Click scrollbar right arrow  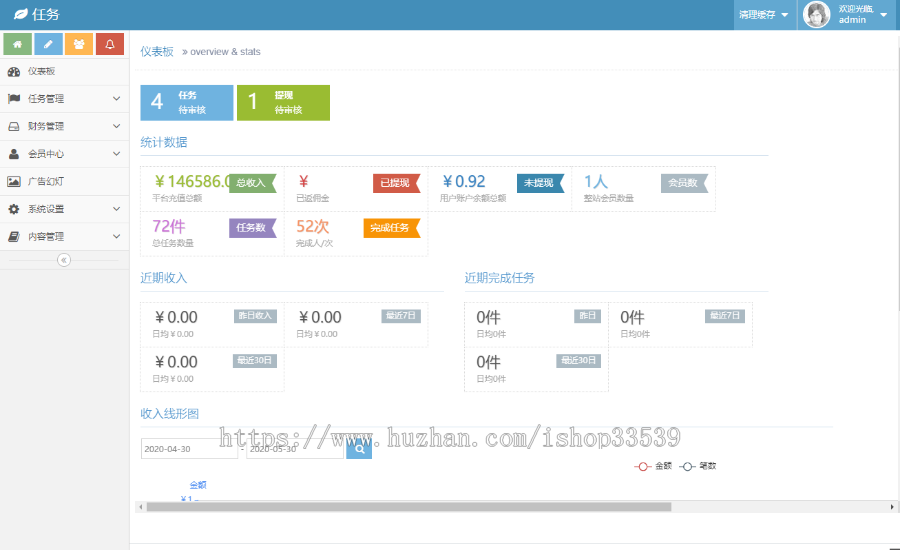click(x=892, y=507)
